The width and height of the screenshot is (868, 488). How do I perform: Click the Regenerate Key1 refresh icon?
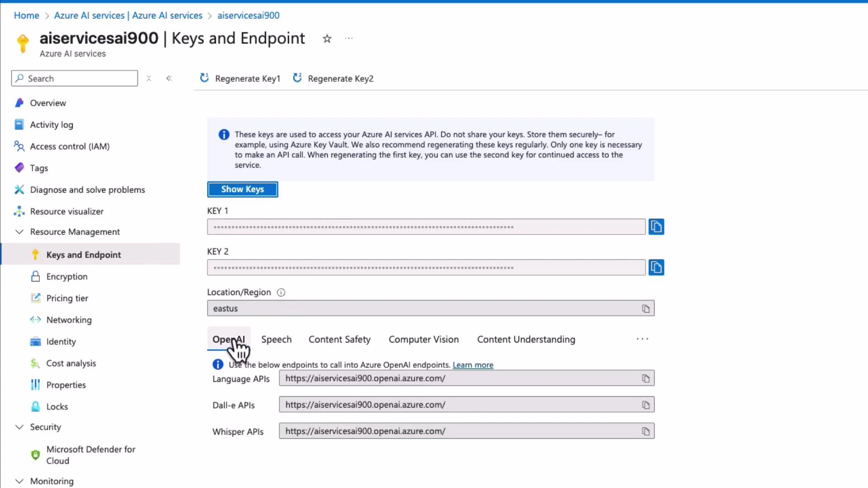pos(204,78)
